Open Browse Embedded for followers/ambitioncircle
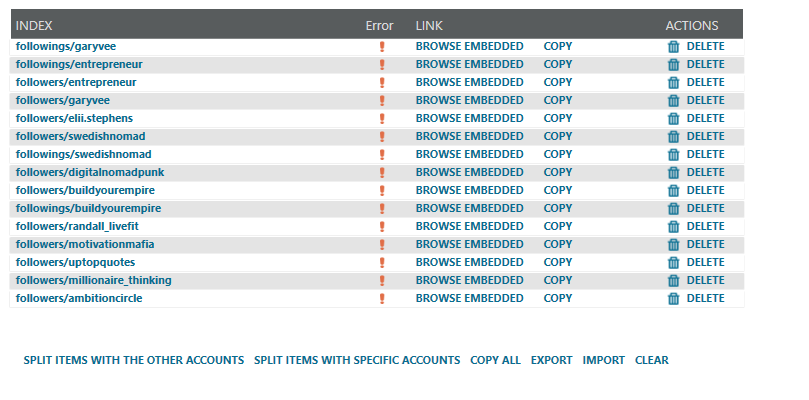This screenshot has width=809, height=400. pos(470,298)
